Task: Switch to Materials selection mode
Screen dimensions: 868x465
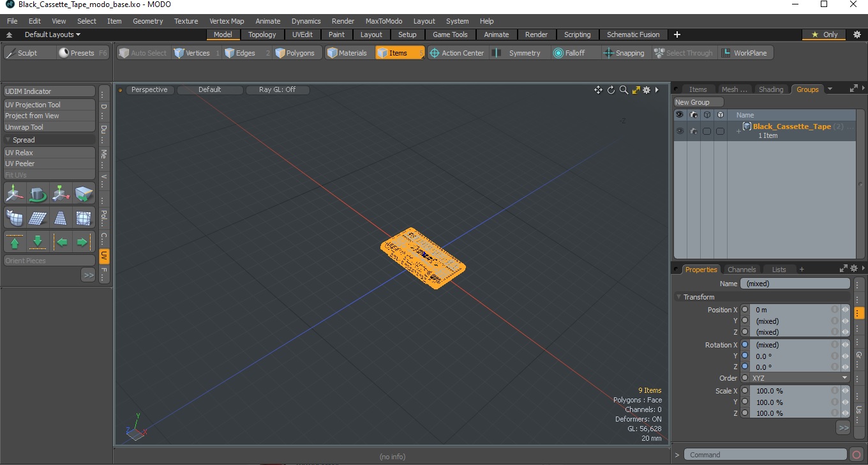Action: click(348, 53)
